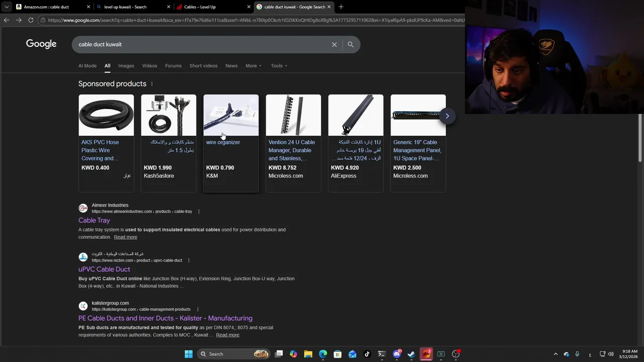644x362 pixels.
Task: Click the kalistergroup.com site favicon
Action: point(83,306)
